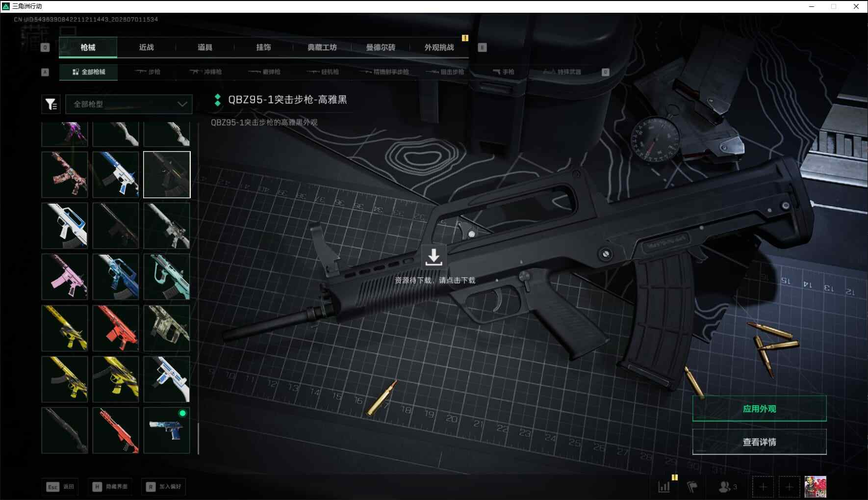Image resolution: width=868 pixels, height=500 pixels.
Task: Click the 查看详情 view details button
Action: coord(759,442)
